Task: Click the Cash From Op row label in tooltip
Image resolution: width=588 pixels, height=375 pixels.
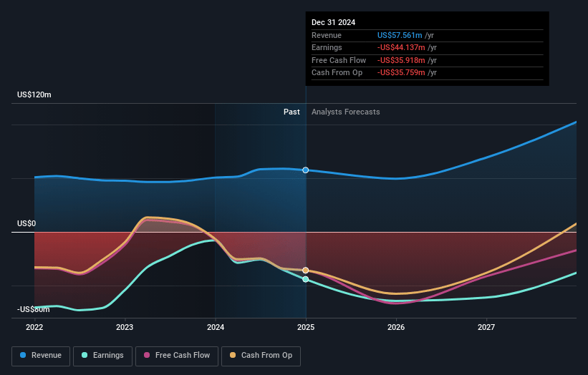Action: point(337,73)
